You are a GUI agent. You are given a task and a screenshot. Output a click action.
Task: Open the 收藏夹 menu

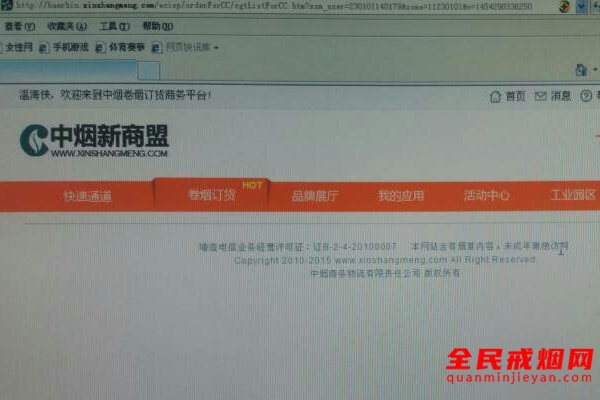tap(67, 26)
